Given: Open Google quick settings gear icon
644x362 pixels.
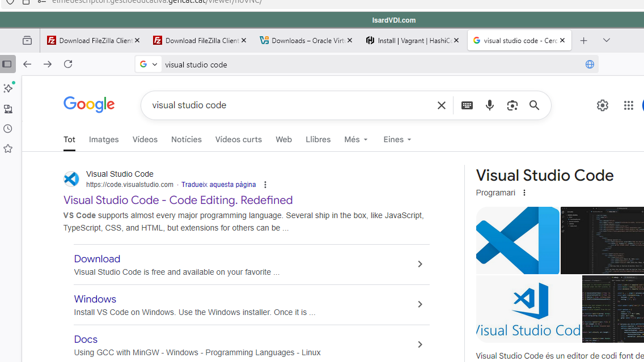Looking at the screenshot, I should [x=602, y=105].
